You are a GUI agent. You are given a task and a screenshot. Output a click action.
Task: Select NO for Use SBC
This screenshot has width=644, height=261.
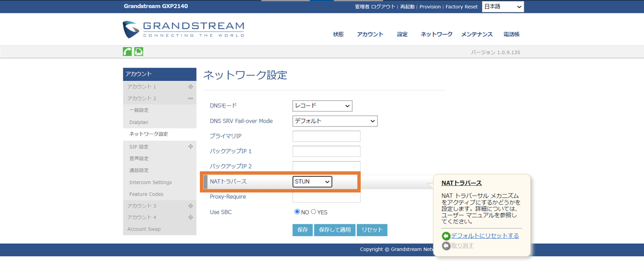click(297, 212)
